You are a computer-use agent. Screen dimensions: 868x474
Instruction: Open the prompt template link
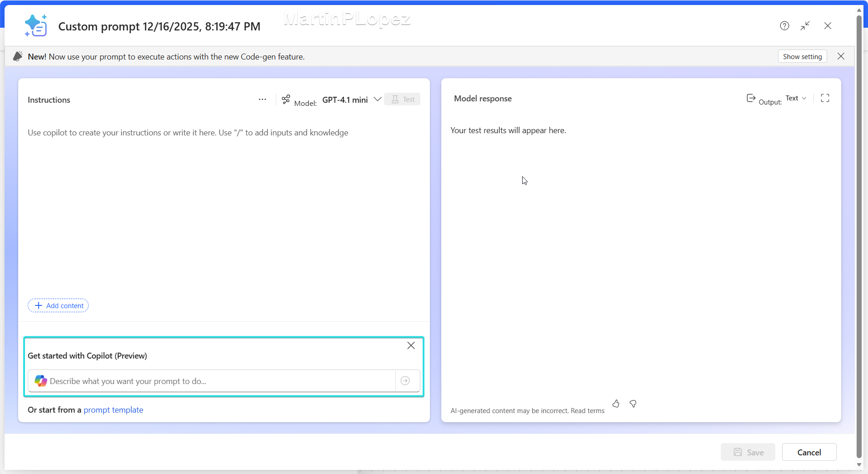113,410
